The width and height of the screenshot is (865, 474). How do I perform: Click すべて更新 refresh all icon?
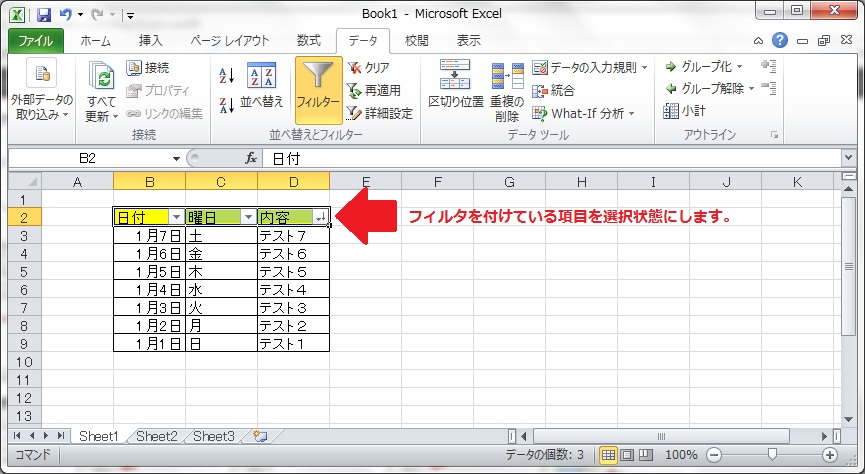coord(101,93)
